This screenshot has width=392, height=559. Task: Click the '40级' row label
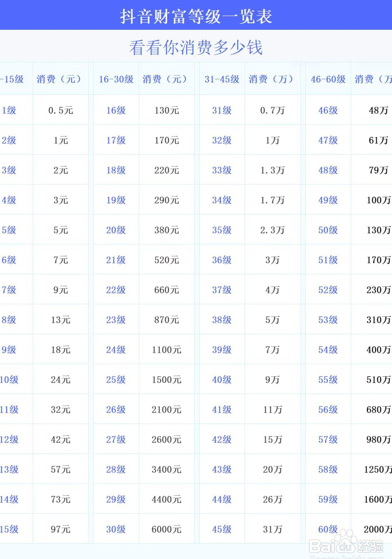222,380
